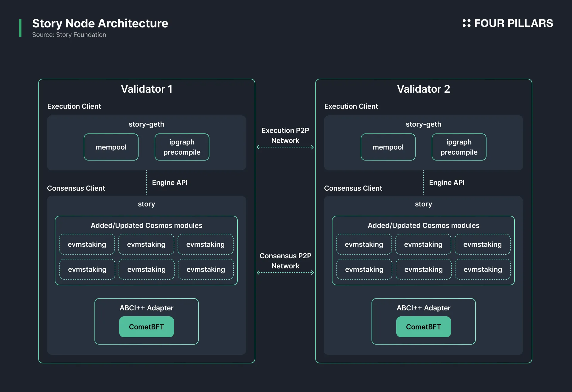
Task: Select the mempool box in Validator 1
Action: (x=111, y=147)
